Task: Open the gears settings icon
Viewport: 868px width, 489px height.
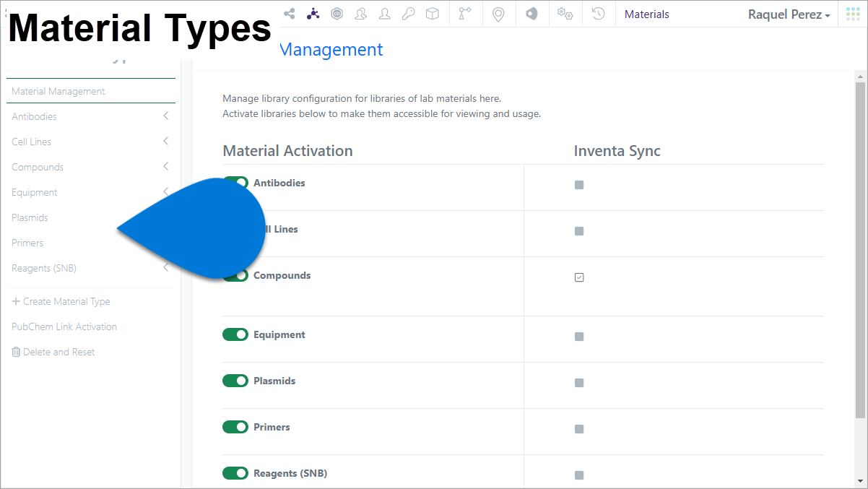Action: [565, 14]
